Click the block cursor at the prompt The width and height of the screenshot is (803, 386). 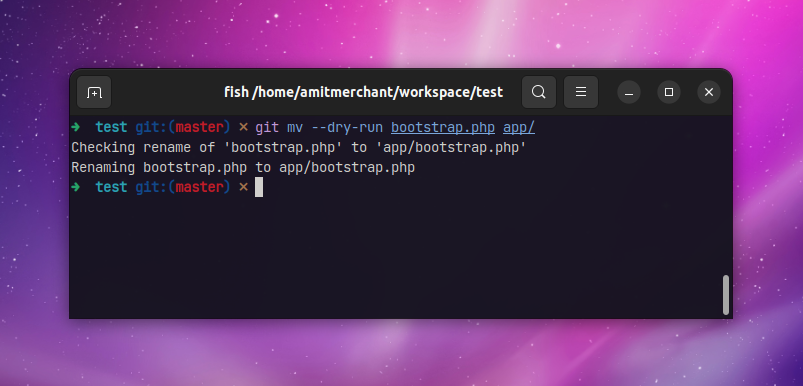pyautogui.click(x=259, y=187)
